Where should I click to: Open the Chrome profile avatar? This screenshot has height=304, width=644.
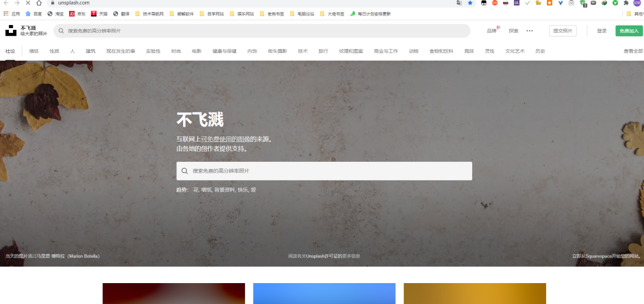[x=636, y=3]
